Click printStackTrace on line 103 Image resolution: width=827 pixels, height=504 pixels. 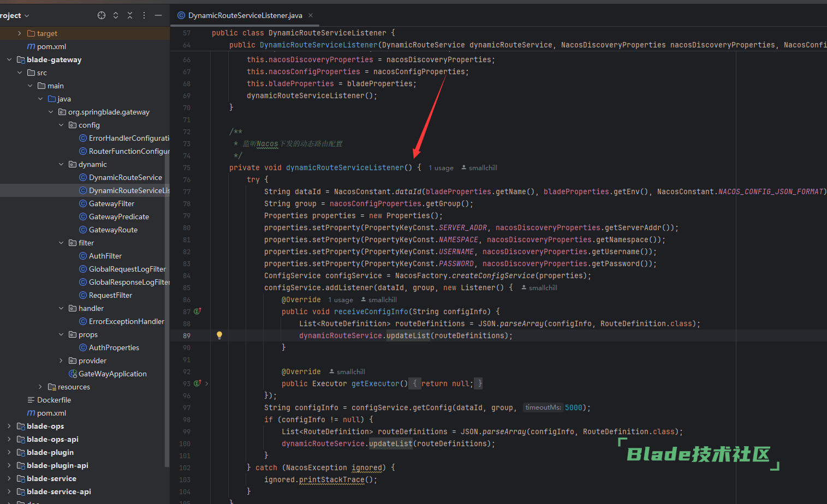332,479
